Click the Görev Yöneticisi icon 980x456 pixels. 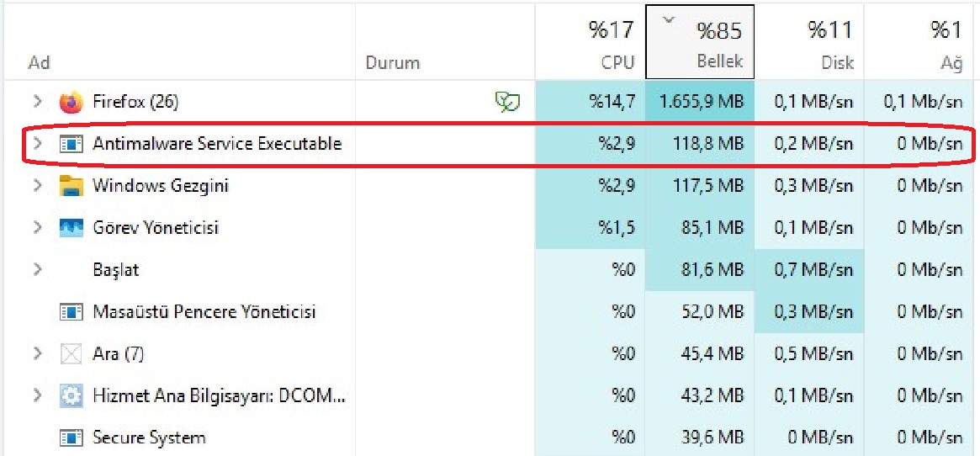tap(72, 228)
